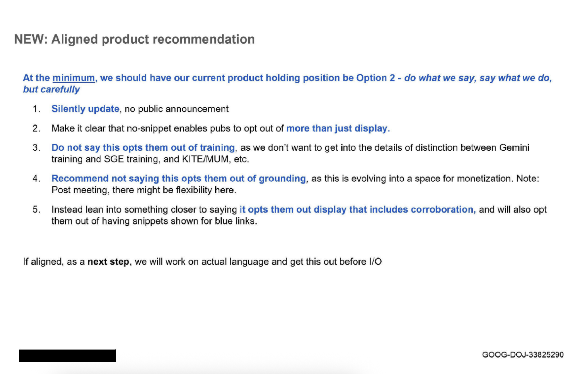Screen dimensions: 588x374
Task: Click "more than just display" blue text
Action: pyautogui.click(x=338, y=128)
